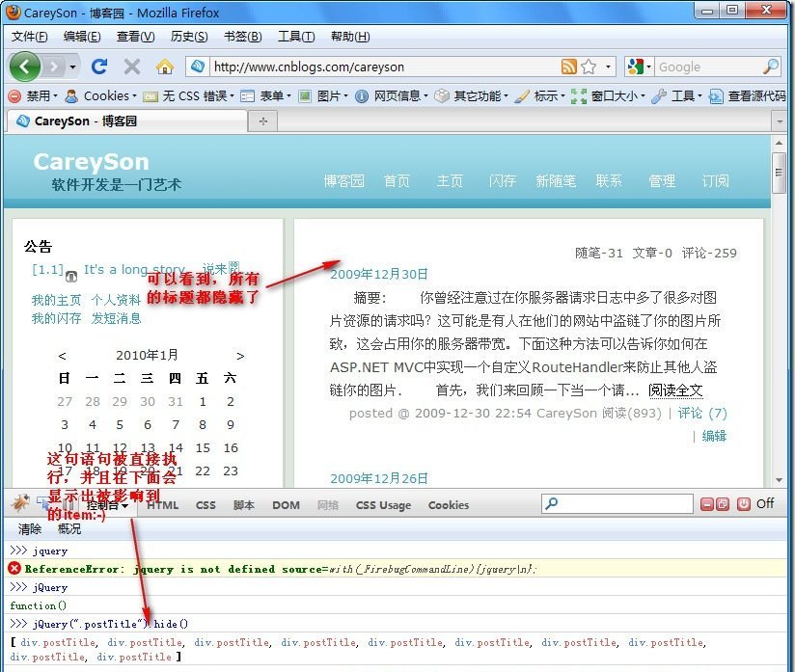Click 清除 to clear the console
The image size is (795, 672).
pyautogui.click(x=29, y=529)
